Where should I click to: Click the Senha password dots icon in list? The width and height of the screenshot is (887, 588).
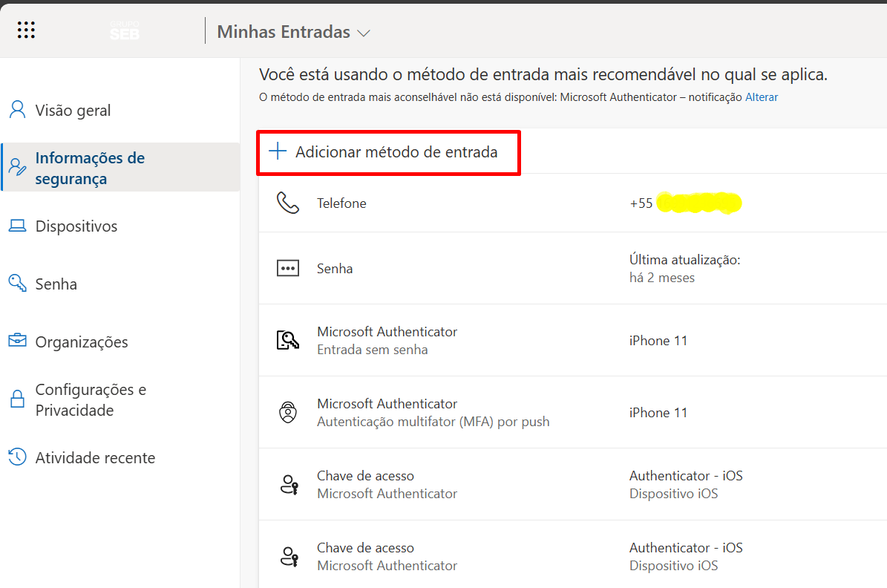tap(288, 268)
